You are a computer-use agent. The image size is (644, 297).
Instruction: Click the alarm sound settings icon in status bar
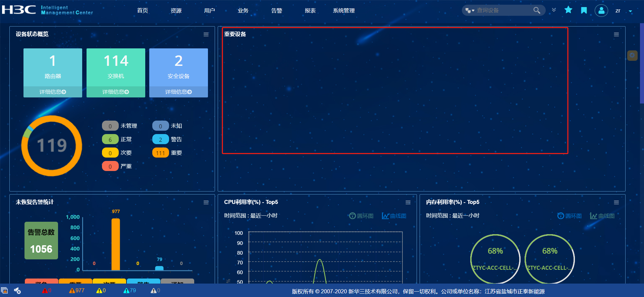point(17,291)
